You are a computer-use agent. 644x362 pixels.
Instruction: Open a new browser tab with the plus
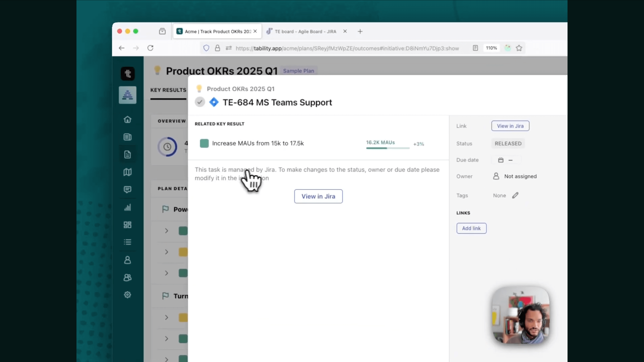click(360, 32)
